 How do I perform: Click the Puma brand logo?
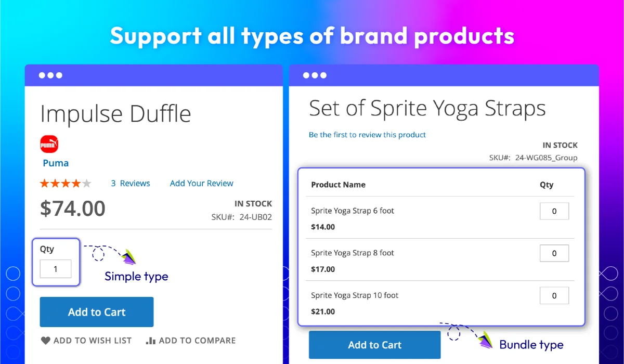(49, 144)
